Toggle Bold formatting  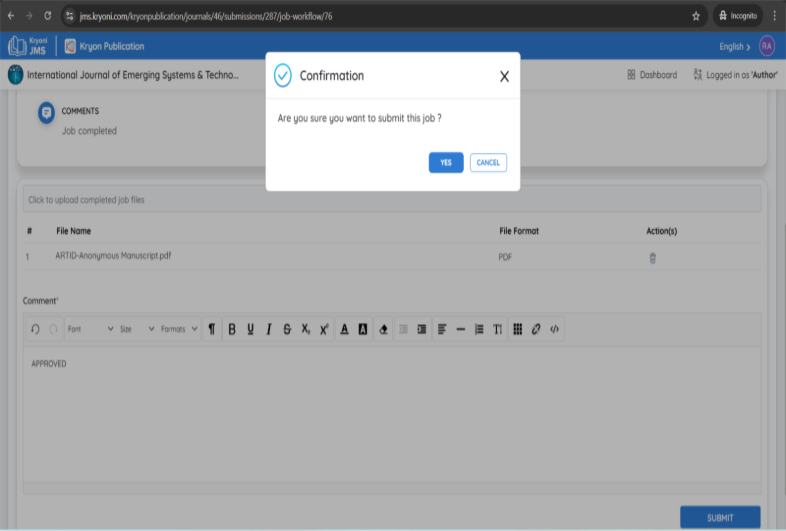click(x=232, y=329)
